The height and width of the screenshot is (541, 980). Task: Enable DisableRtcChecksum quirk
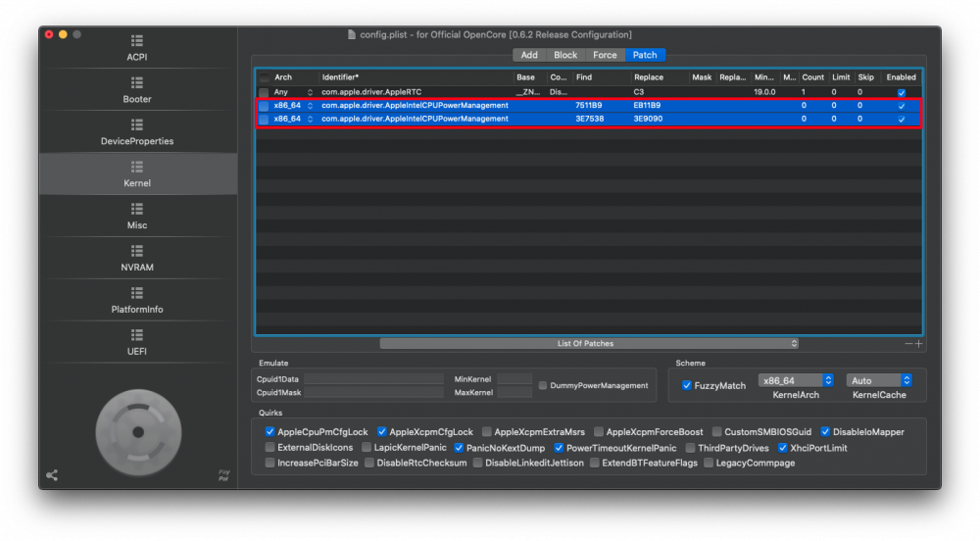tap(369, 463)
